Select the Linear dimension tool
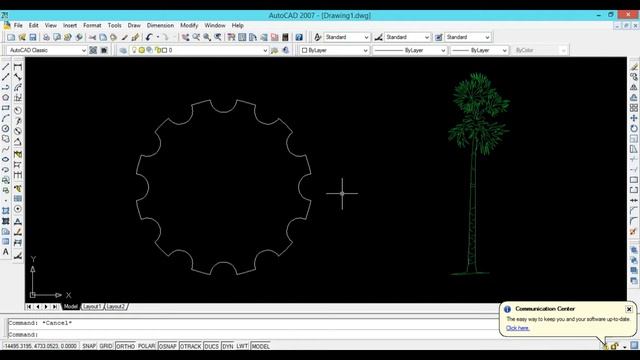 pos(18,67)
